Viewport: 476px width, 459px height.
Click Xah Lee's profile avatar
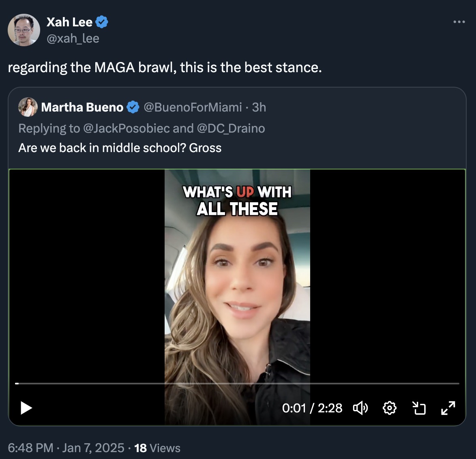[24, 30]
